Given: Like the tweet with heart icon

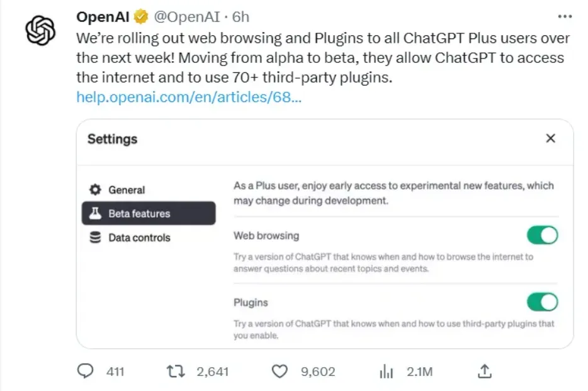Looking at the screenshot, I should tap(279, 371).
